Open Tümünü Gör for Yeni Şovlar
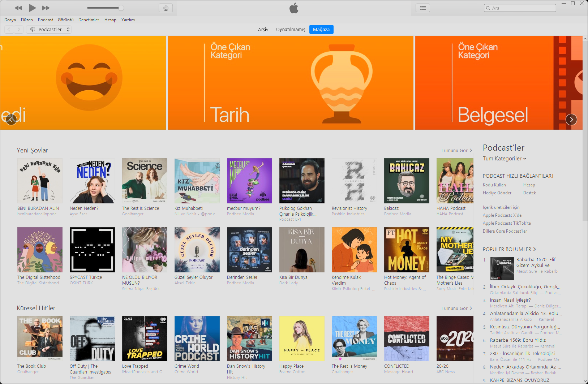 coord(457,151)
